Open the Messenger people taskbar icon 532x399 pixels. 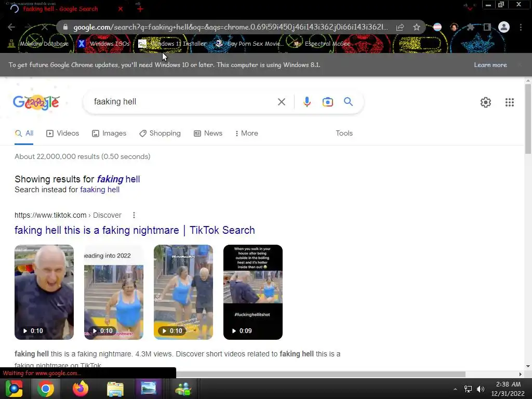click(x=183, y=389)
